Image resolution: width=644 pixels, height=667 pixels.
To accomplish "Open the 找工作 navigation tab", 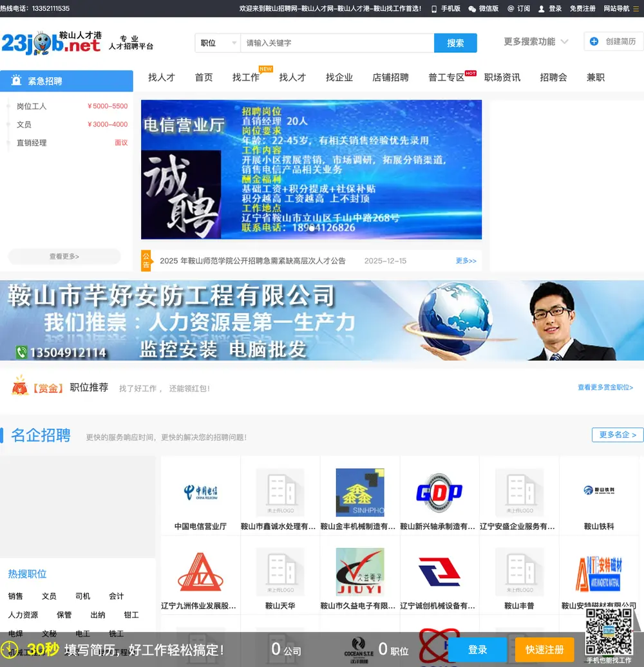I will 246,77.
